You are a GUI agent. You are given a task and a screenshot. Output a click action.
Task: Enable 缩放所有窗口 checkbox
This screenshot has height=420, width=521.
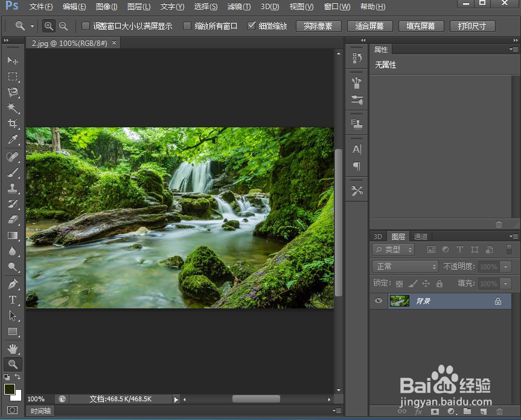coord(187,26)
